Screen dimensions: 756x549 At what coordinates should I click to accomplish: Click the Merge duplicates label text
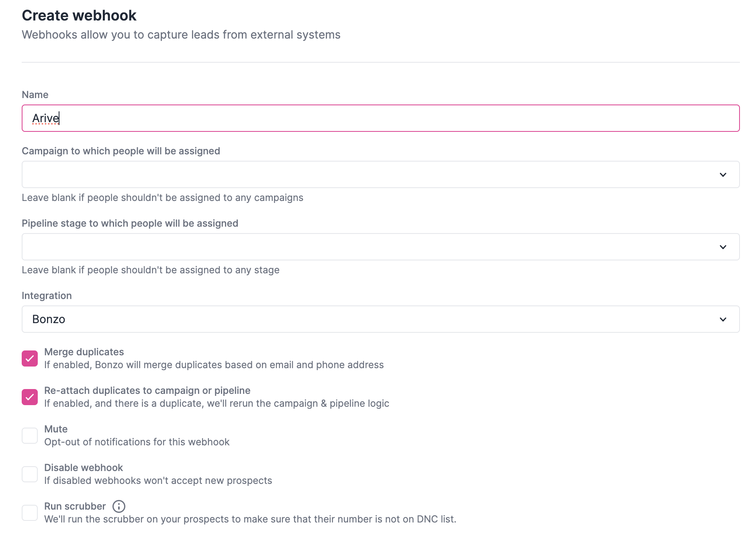(84, 352)
